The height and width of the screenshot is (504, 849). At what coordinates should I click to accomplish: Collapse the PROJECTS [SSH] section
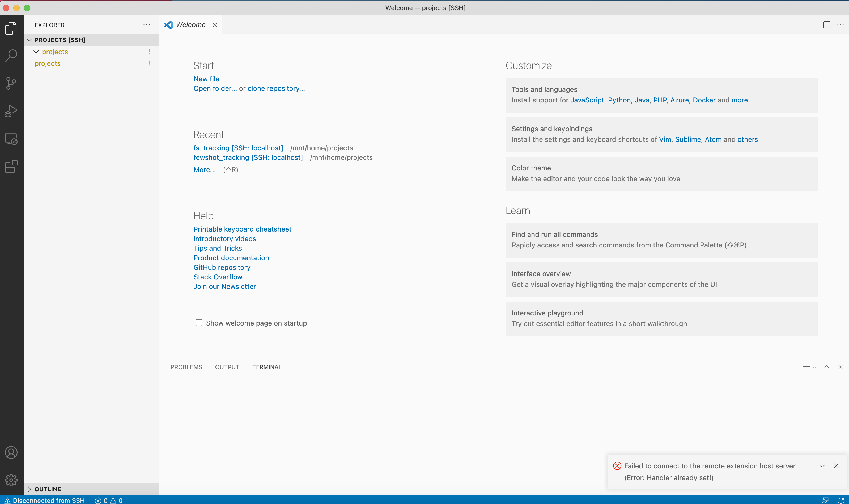click(29, 40)
